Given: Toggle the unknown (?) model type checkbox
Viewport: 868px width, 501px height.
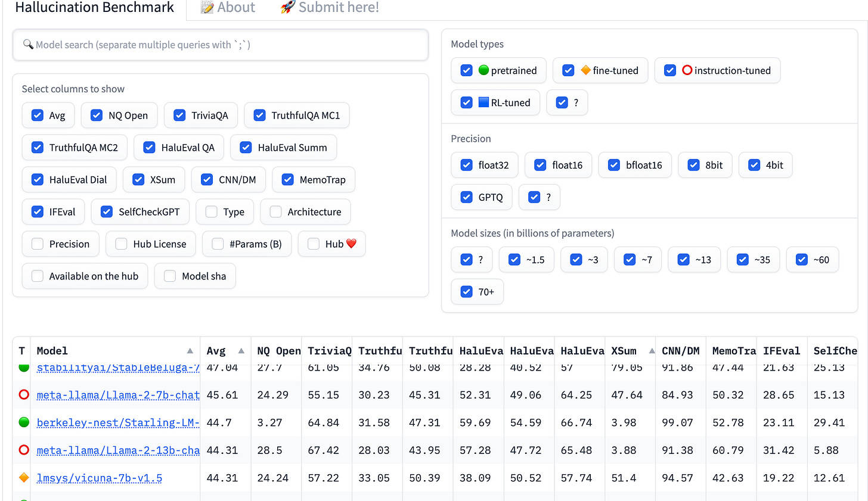Looking at the screenshot, I should point(562,103).
